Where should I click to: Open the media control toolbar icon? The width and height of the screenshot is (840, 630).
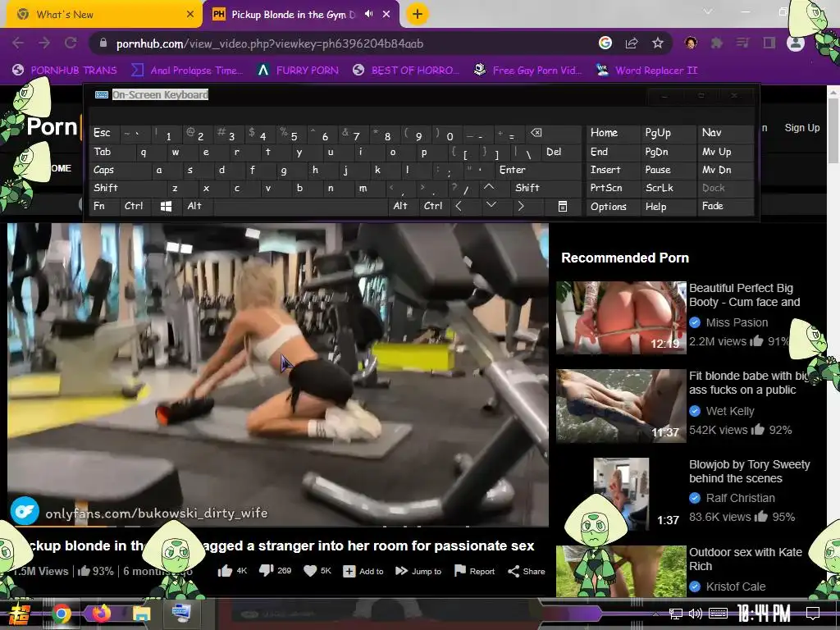(x=742, y=43)
